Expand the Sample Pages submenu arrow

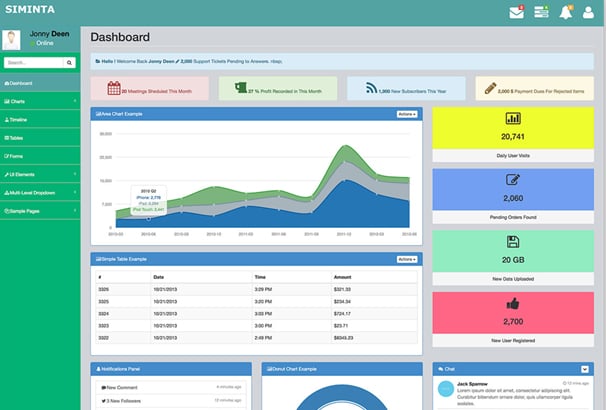click(x=75, y=211)
